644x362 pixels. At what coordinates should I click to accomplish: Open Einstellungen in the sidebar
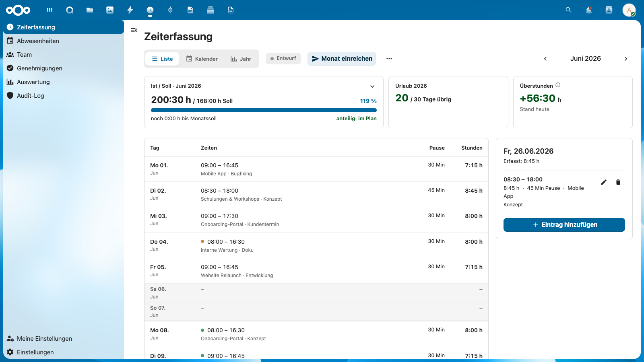click(x=64, y=352)
